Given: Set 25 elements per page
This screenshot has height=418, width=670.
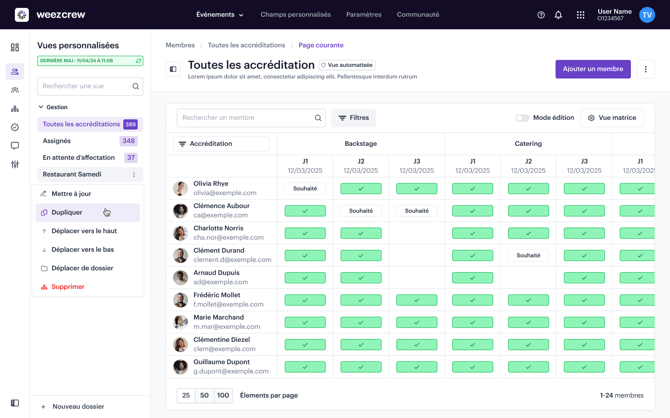Looking at the screenshot, I should pos(186,395).
